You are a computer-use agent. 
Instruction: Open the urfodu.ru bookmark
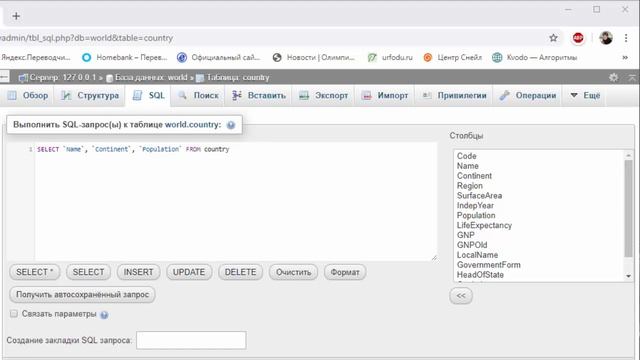pos(390,58)
